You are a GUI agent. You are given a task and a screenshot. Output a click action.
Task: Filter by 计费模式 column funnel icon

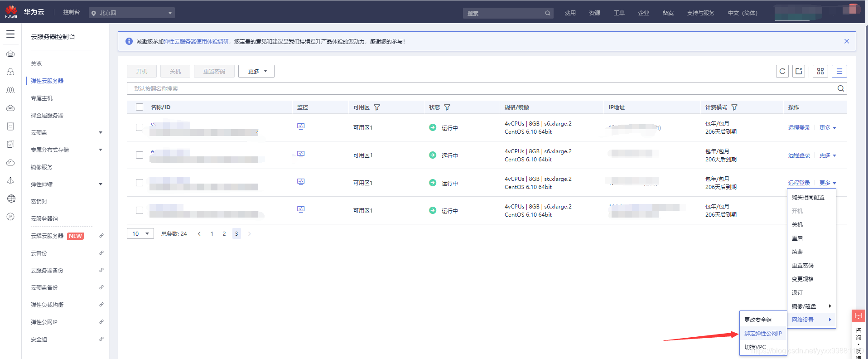[x=734, y=107]
